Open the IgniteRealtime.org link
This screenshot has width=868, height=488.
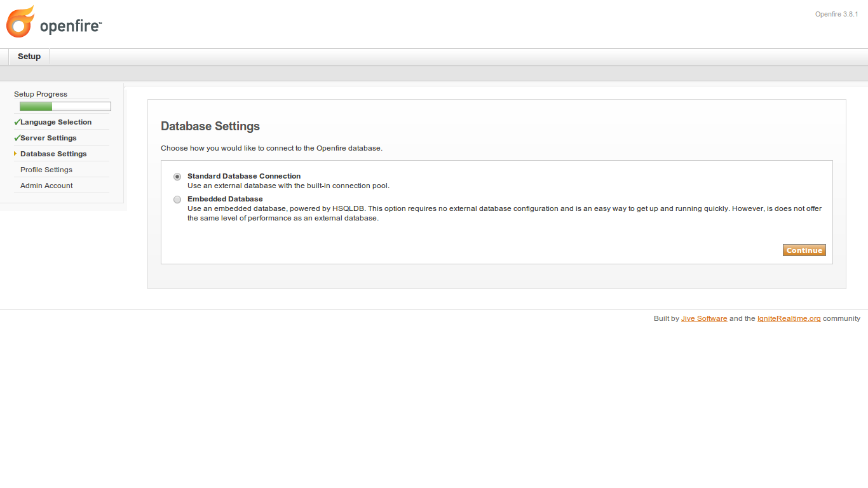[x=789, y=318]
